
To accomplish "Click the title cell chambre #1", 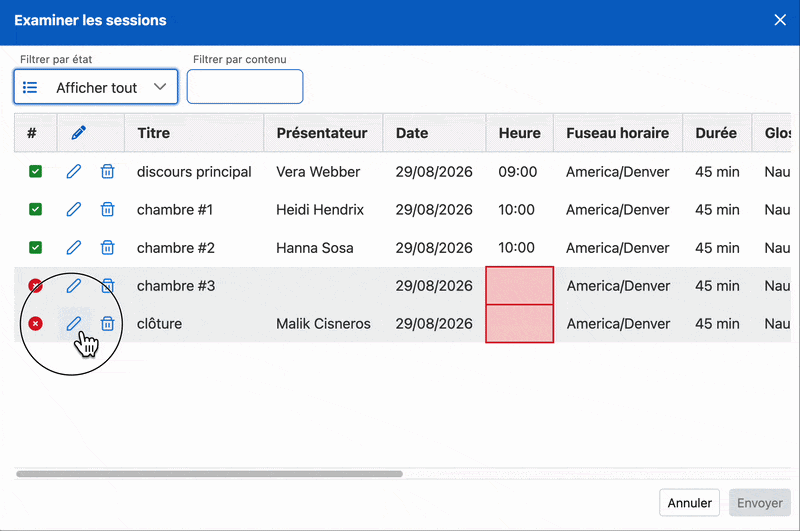I will 174,210.
